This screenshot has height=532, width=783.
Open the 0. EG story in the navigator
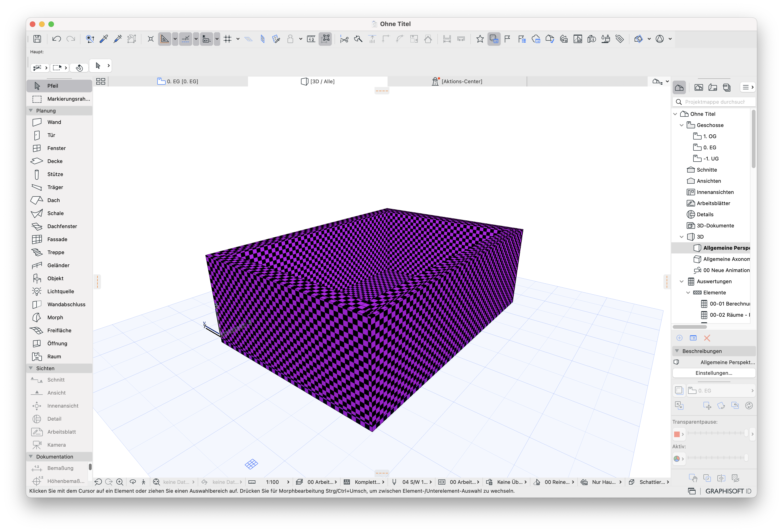(705, 147)
